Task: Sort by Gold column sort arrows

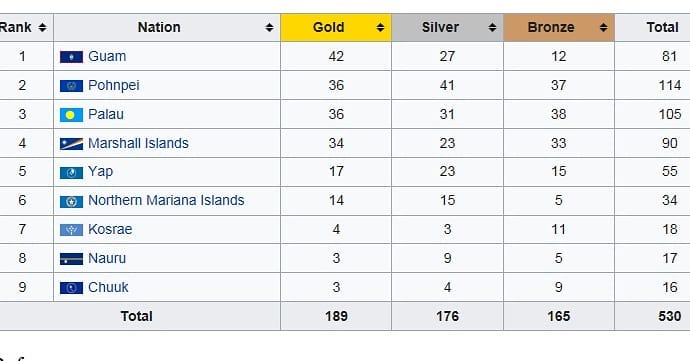Action: pos(380,28)
